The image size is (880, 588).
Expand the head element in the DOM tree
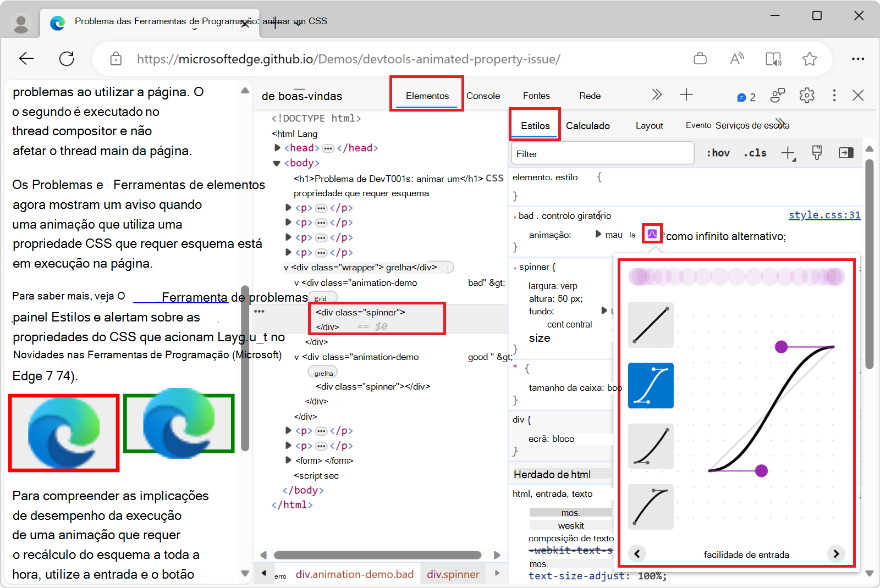pyautogui.click(x=276, y=147)
